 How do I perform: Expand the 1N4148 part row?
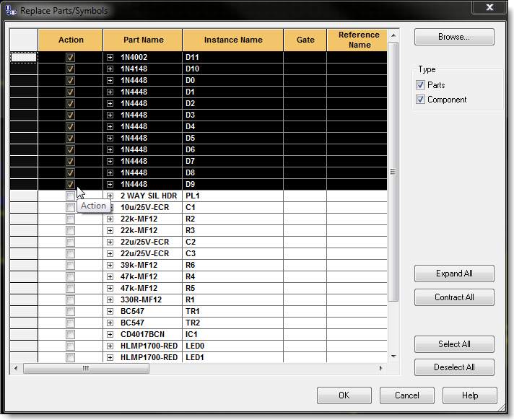110,69
